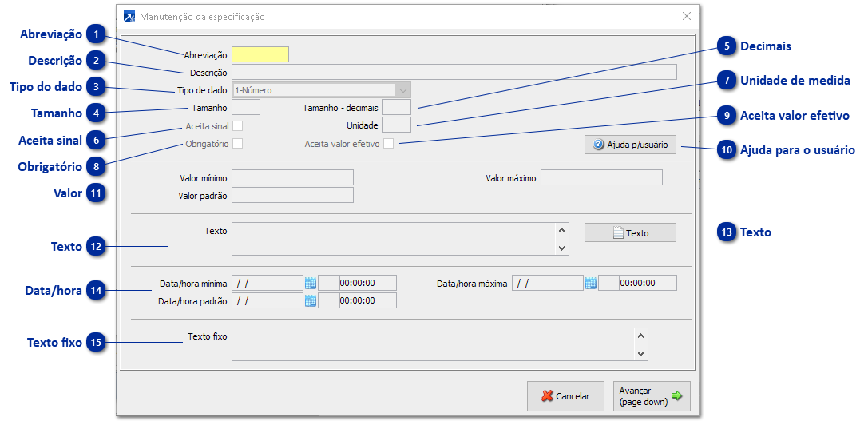This screenshot has height=429, width=868.
Task: Click the Cancelar button
Action: 565,395
